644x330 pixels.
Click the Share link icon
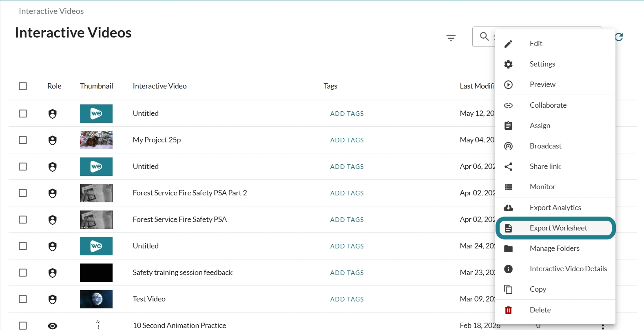508,166
